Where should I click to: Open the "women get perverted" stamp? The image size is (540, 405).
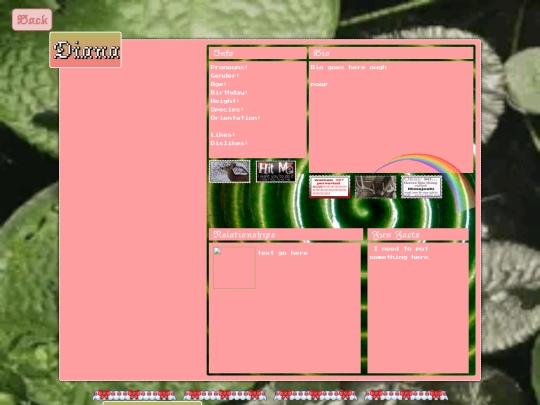(330, 187)
